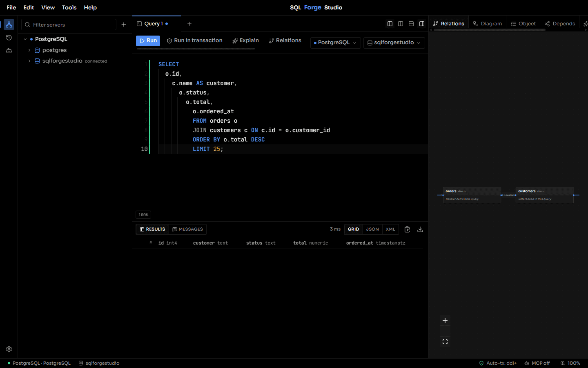588x368 pixels.
Task: Zoom out the relations diagram
Action: click(445, 331)
